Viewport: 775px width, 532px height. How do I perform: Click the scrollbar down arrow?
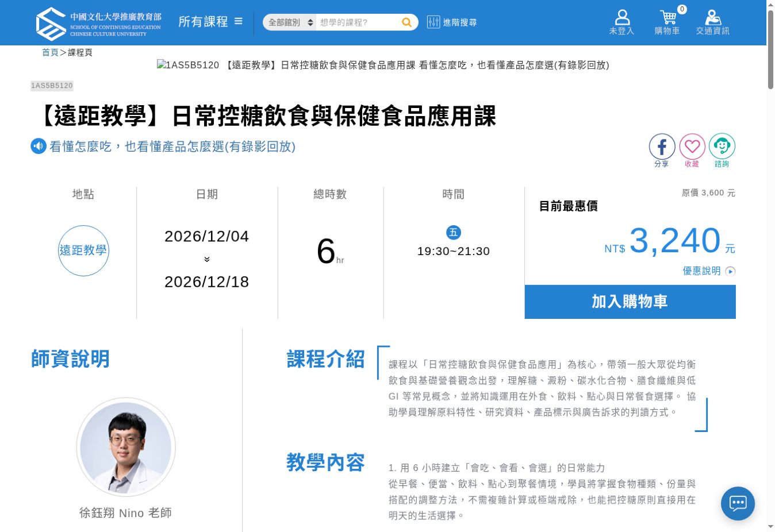point(770,526)
